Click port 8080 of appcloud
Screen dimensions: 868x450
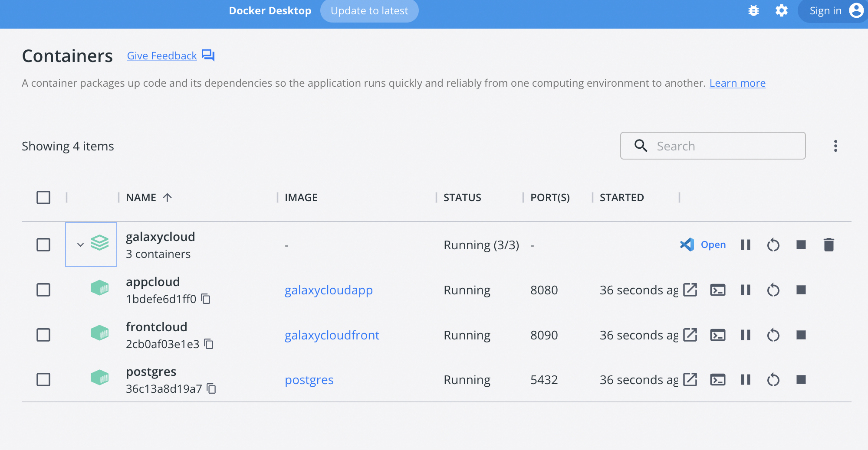pos(544,290)
